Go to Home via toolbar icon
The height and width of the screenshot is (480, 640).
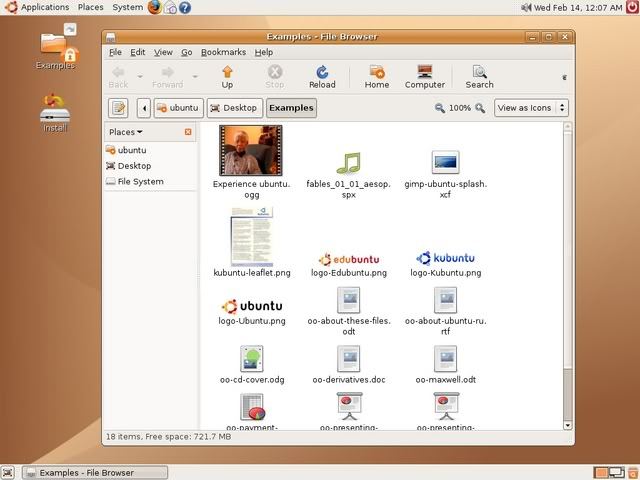[x=377, y=72]
